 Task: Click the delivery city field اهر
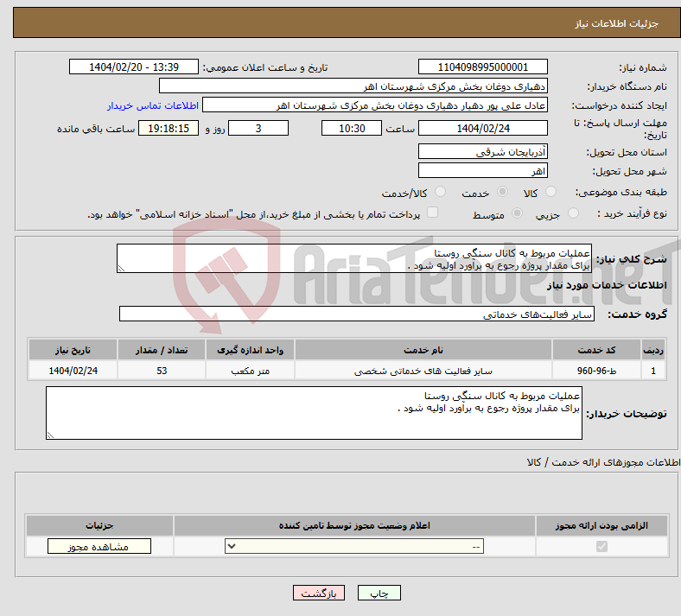pos(482,170)
